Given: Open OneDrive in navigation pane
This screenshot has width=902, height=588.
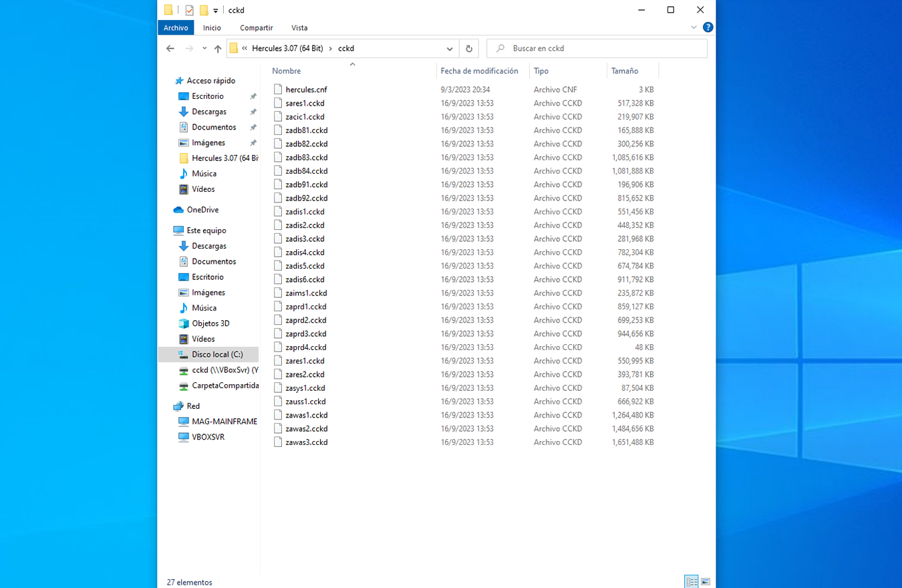Looking at the screenshot, I should point(202,210).
